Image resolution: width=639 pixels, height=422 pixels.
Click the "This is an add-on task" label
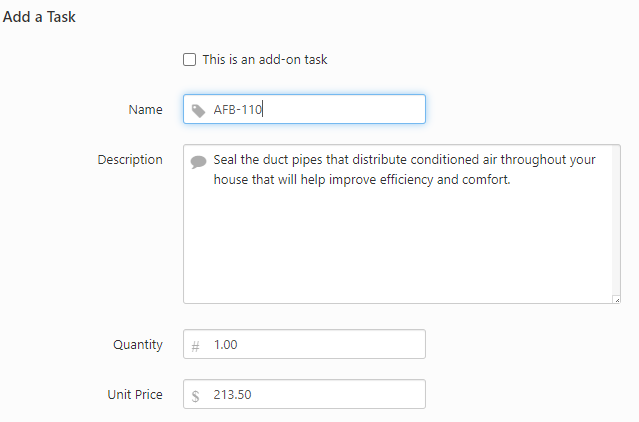(x=265, y=60)
